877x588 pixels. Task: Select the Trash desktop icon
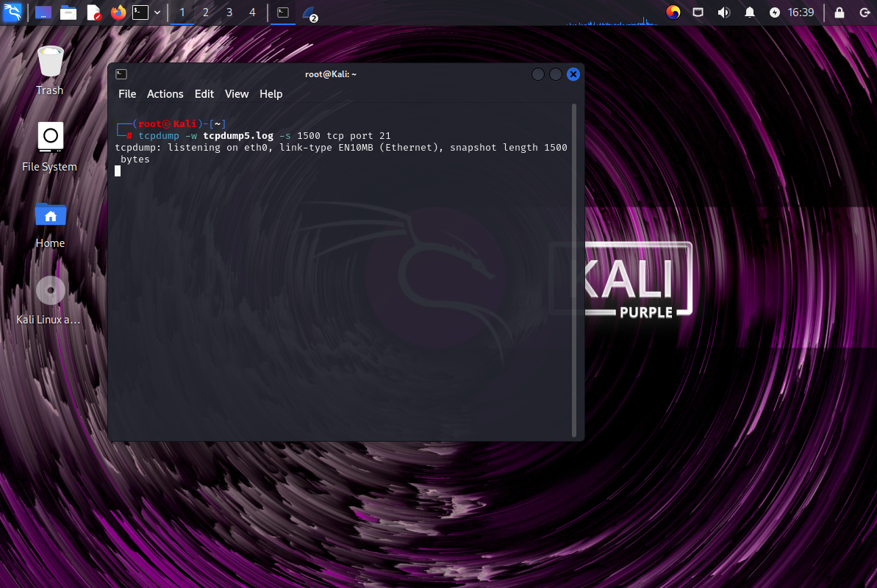[50, 71]
